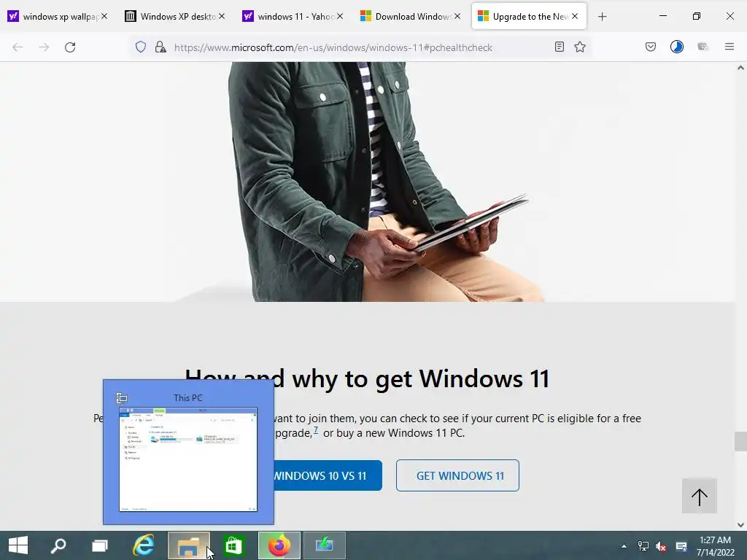
Task: Click the Firefox taskbar icon
Action: tap(279, 545)
